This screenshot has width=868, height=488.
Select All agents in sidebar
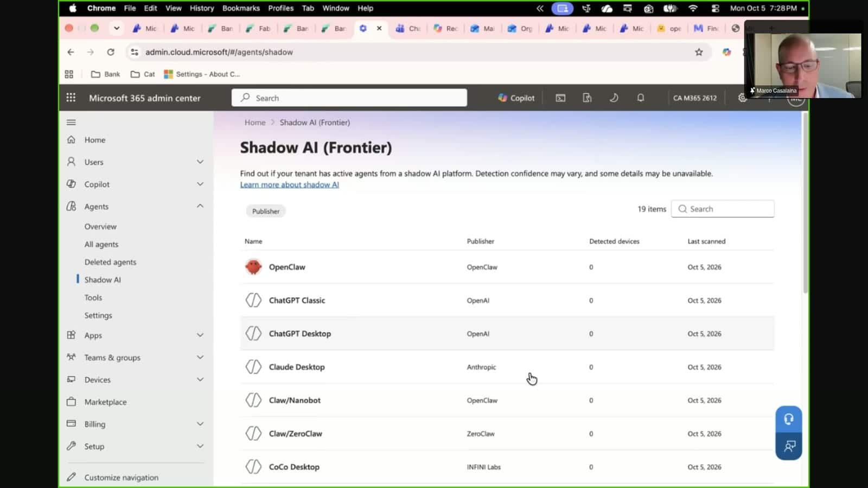tap(101, 244)
